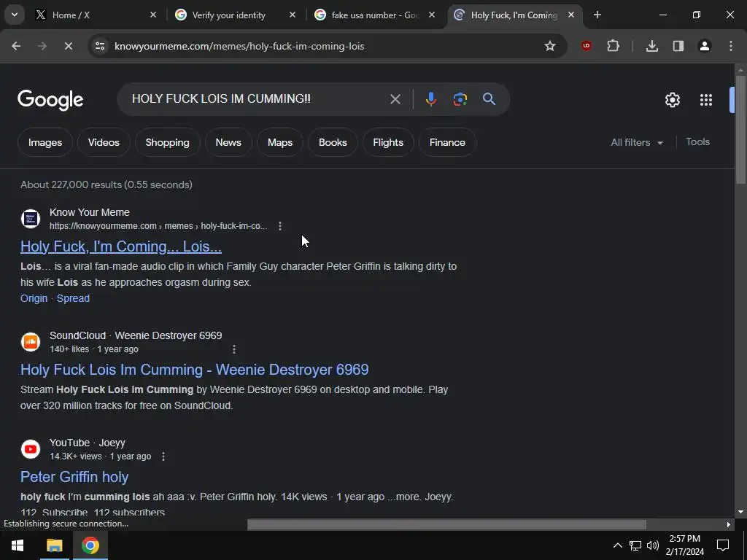747x560 pixels.
Task: Expand the All filters dropdown
Action: (637, 142)
